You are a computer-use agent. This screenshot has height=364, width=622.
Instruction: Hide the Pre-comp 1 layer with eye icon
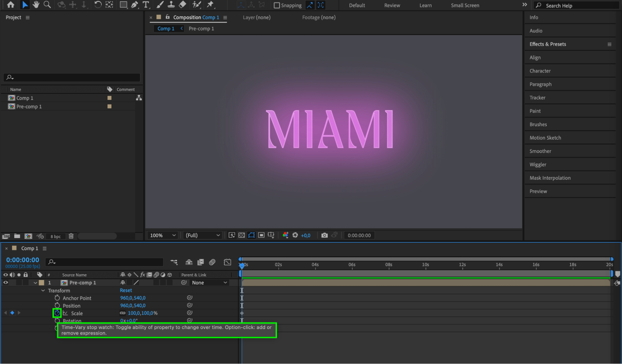point(6,282)
